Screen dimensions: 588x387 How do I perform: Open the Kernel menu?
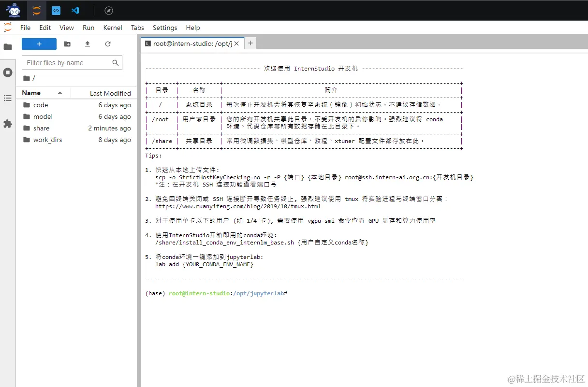click(113, 28)
